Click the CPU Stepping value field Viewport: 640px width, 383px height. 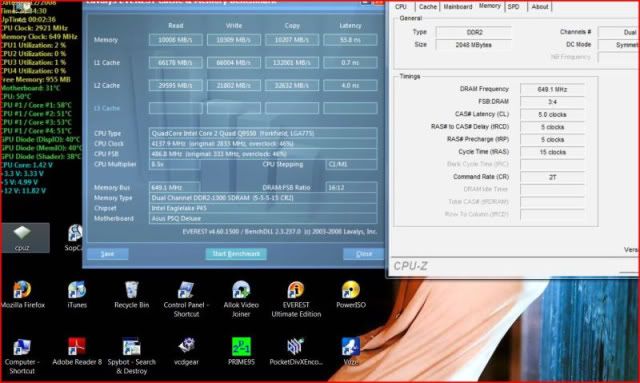point(351,165)
